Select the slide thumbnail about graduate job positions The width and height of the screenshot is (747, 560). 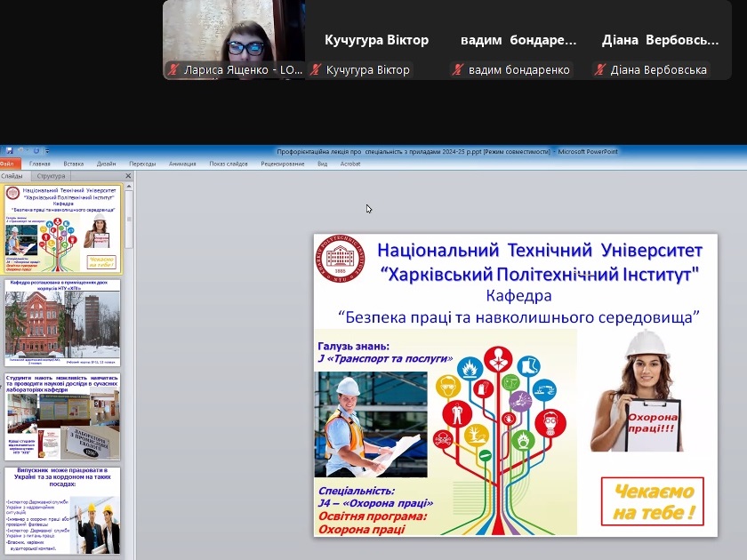point(62,510)
